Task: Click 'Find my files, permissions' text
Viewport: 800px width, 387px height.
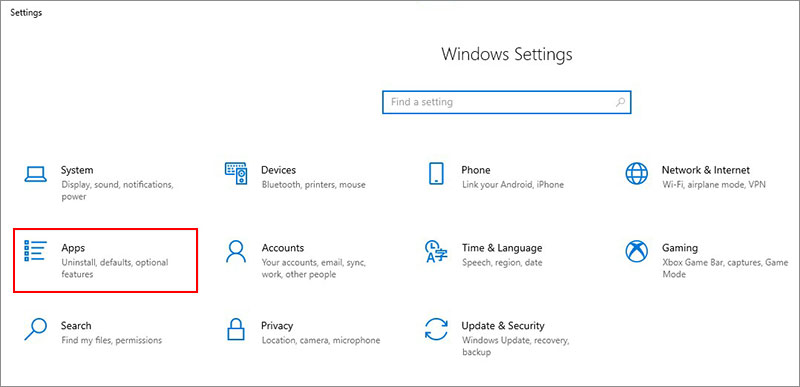Action: coord(111,340)
